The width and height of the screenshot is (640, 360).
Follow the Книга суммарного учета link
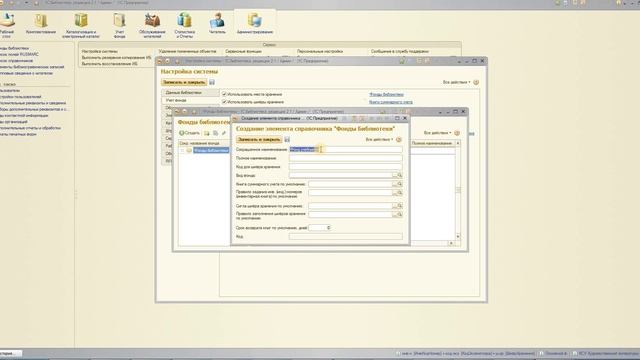[x=391, y=102]
